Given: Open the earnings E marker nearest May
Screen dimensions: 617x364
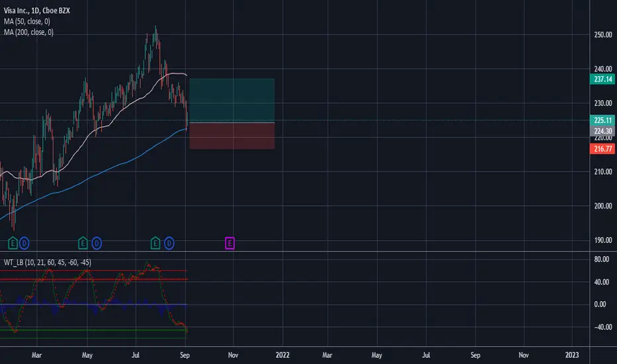Looking at the screenshot, I should 83,243.
